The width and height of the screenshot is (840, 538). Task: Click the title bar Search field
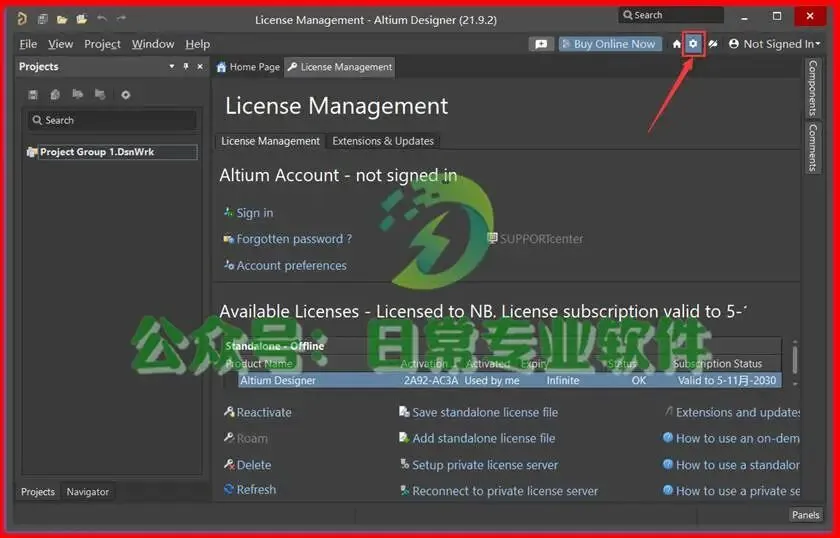671,15
